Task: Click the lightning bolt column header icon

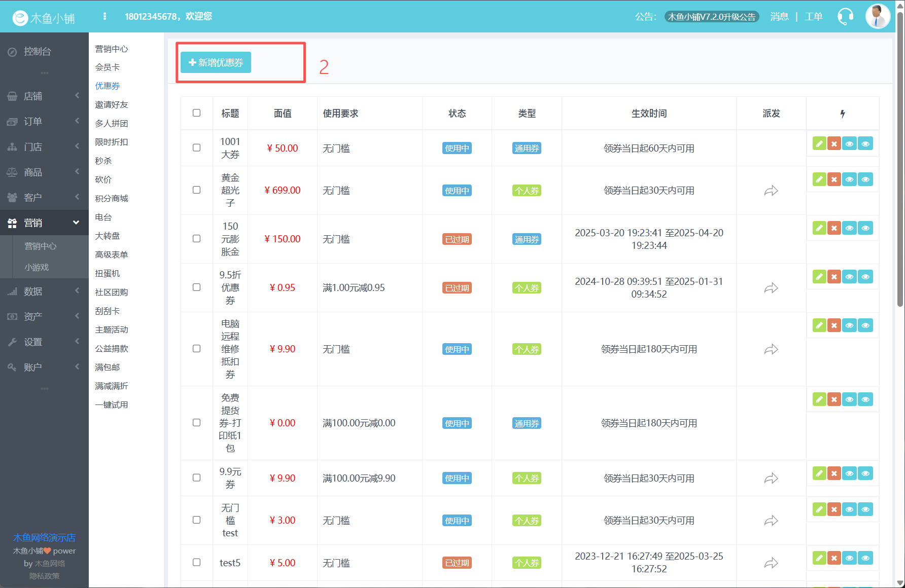Action: 843,114
